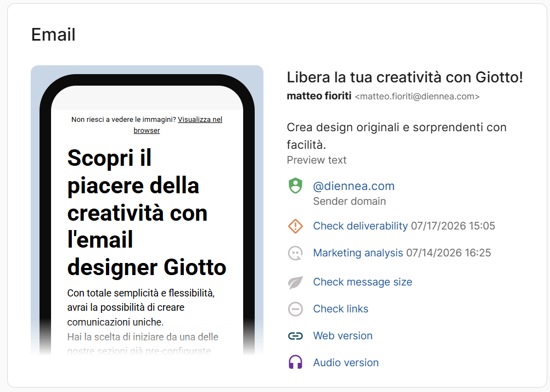Click the marketing analysis face icon

pos(295,253)
